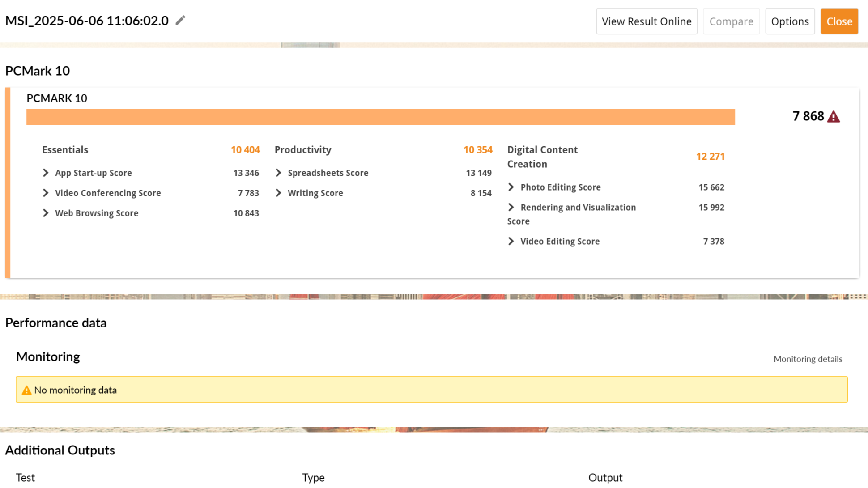Click the Type column header
Viewport: 868px width, 488px height.
(x=313, y=478)
